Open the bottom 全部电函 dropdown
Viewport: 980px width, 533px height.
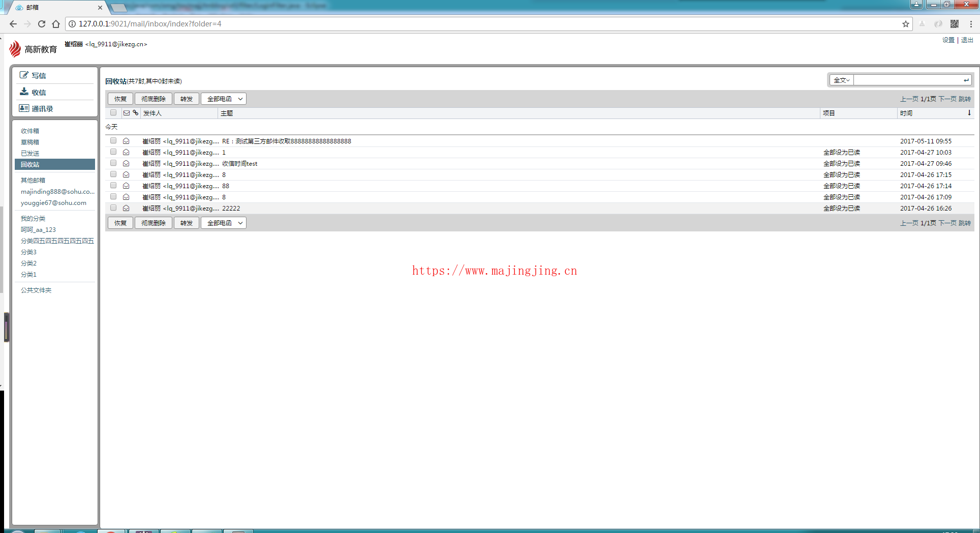point(224,223)
